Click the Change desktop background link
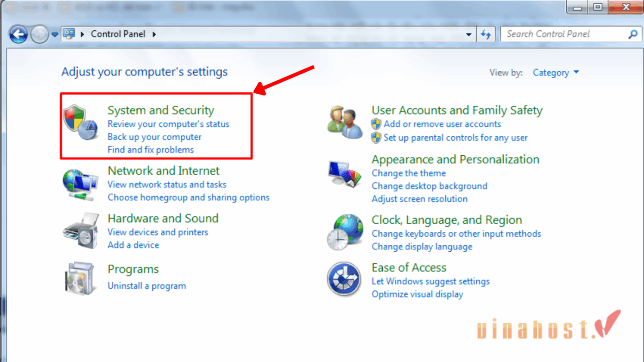This screenshot has width=644, height=362. (429, 186)
